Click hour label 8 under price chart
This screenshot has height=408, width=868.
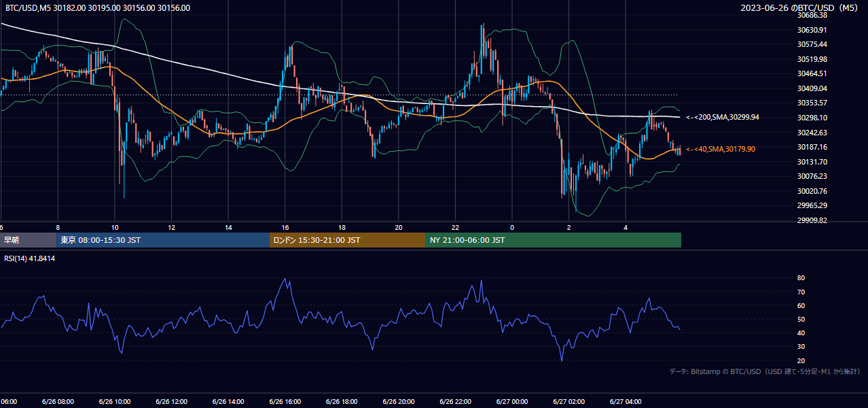click(58, 228)
